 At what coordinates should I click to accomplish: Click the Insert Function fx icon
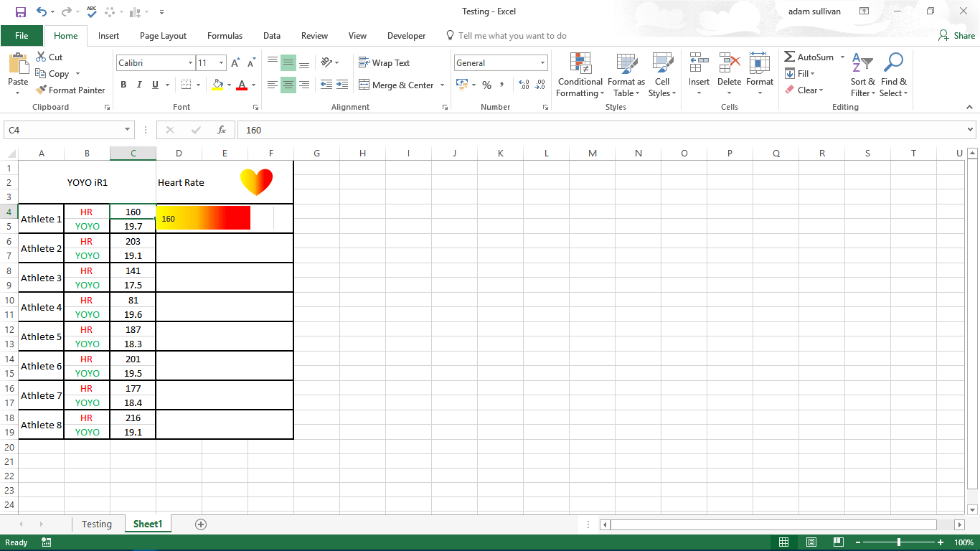point(222,130)
